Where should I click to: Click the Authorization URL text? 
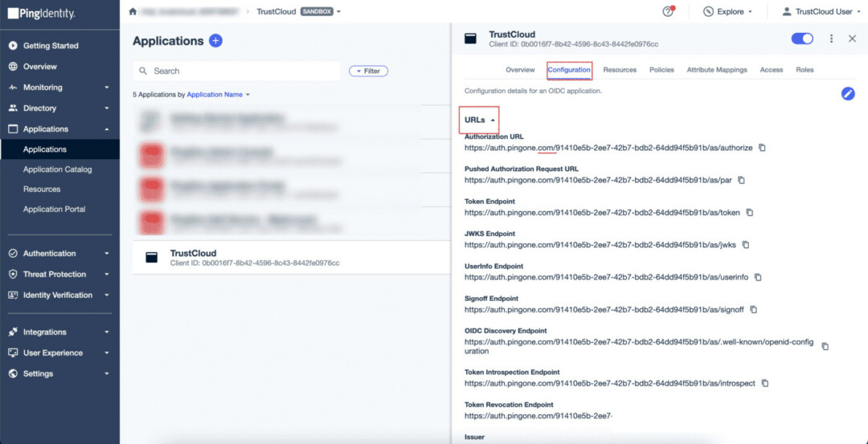pyautogui.click(x=608, y=149)
